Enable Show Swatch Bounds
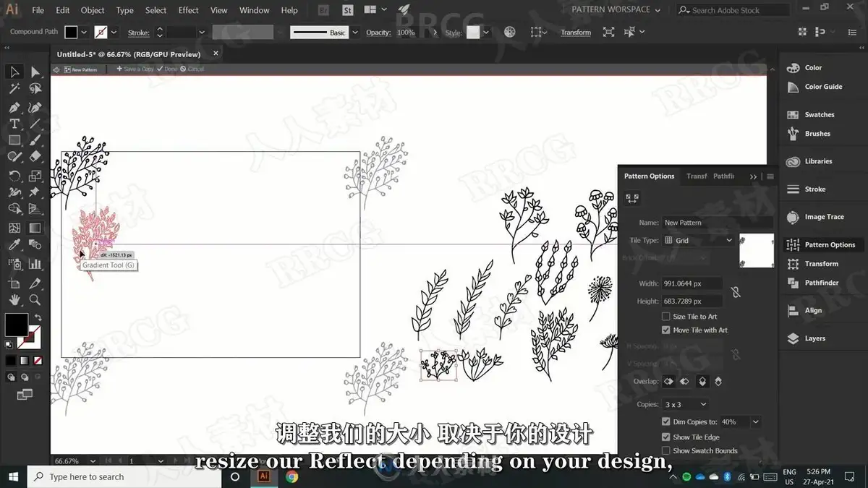Image resolution: width=868 pixels, height=488 pixels. (665, 450)
